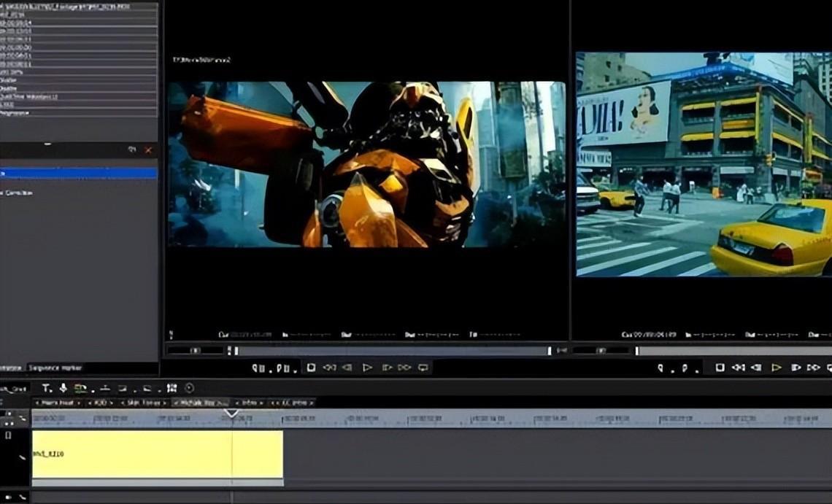The width and height of the screenshot is (832, 504).
Task: Click the right recorder monitor position bar
Action: pos(733,351)
